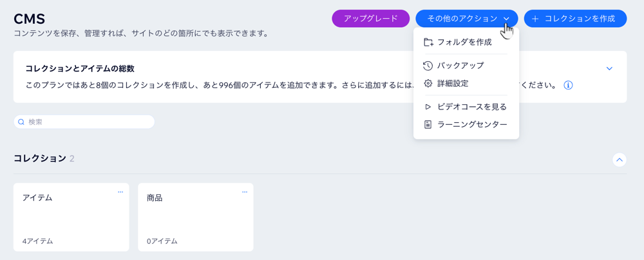Screen dimensions: 644x260
Task: Click the info icon in the usage banner
Action: [569, 86]
